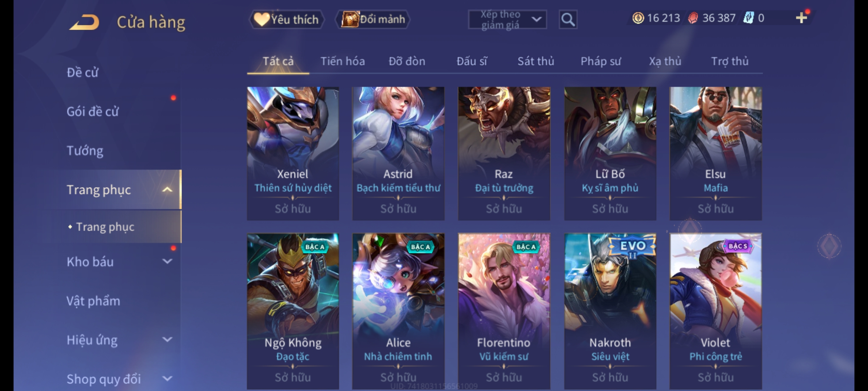Expand Shop quy đổi sidebar section
The height and width of the screenshot is (391, 868).
(167, 379)
